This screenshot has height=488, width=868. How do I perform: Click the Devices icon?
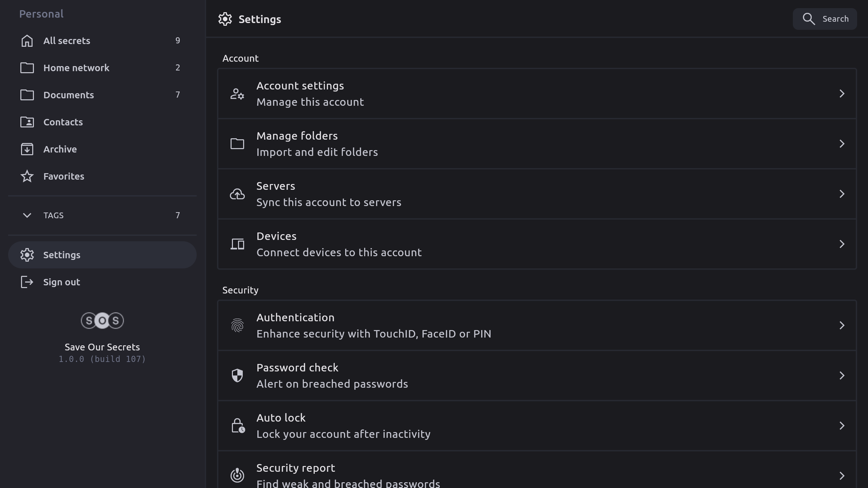[237, 244]
